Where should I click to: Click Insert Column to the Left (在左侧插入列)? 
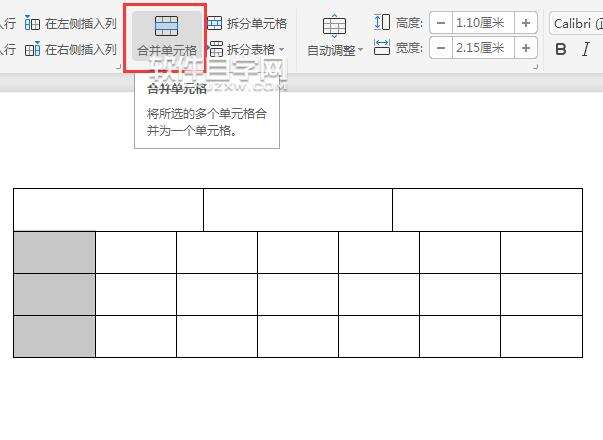click(71, 23)
